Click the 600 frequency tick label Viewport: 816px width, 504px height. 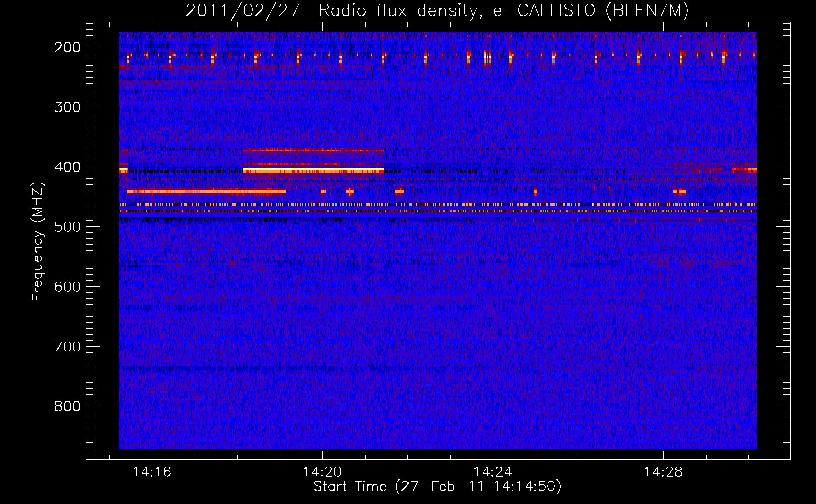pyautogui.click(x=67, y=287)
